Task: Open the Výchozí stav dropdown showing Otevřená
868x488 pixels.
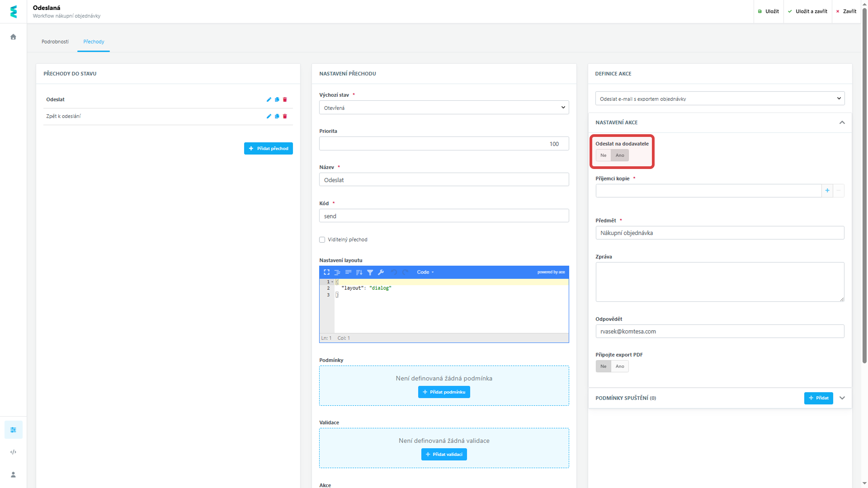Action: click(444, 107)
